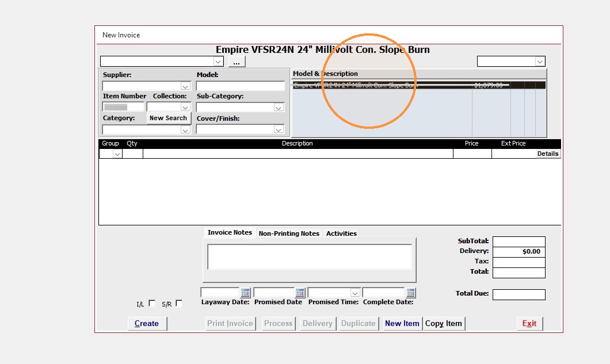Switch to the Invoice Notes tab
Image resolution: width=610 pixels, height=364 pixels.
(x=230, y=232)
